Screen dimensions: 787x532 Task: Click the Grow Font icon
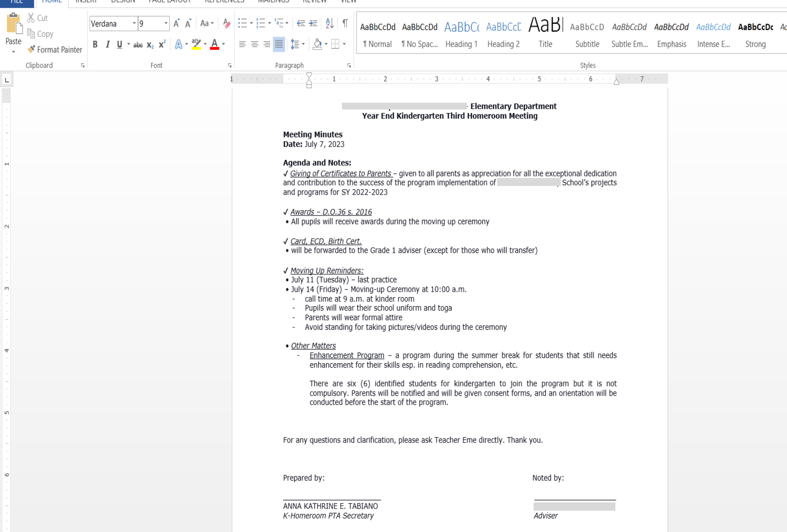click(177, 23)
